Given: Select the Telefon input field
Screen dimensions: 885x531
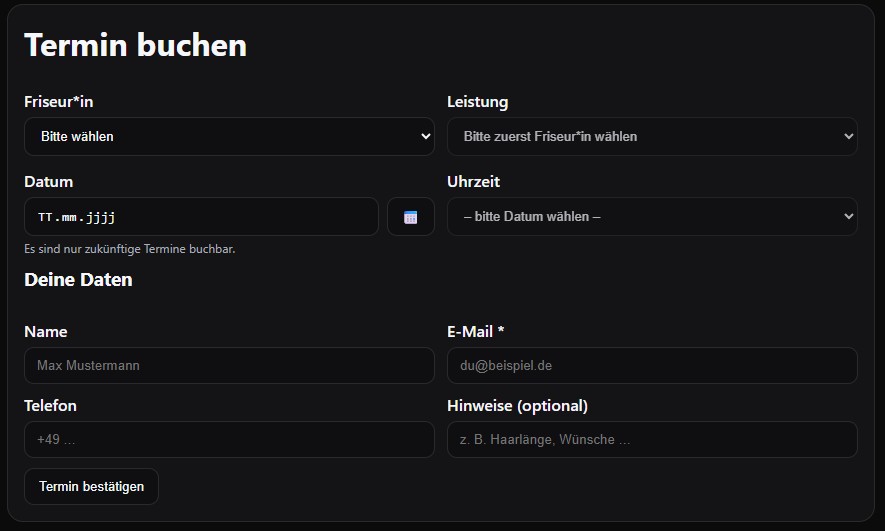Looking at the screenshot, I should coord(229,440).
